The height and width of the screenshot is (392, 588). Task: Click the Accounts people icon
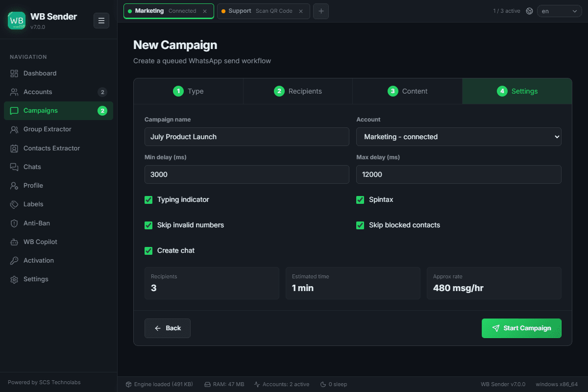(14, 92)
